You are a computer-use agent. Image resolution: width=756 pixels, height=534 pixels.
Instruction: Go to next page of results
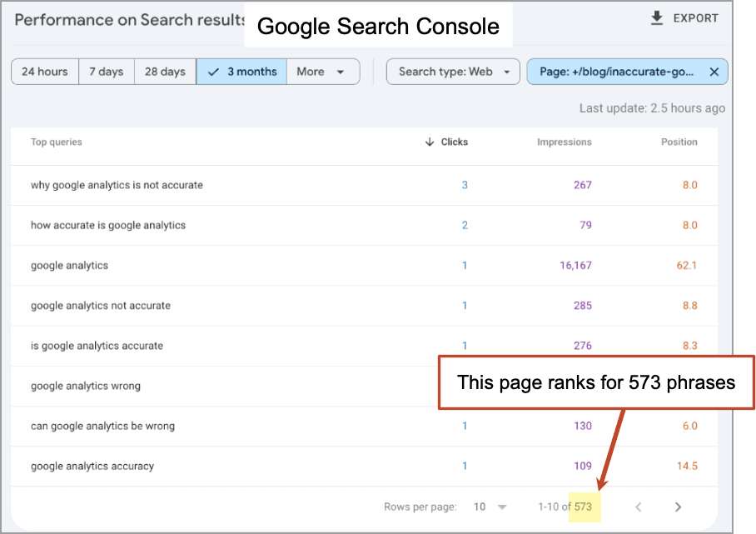678,507
